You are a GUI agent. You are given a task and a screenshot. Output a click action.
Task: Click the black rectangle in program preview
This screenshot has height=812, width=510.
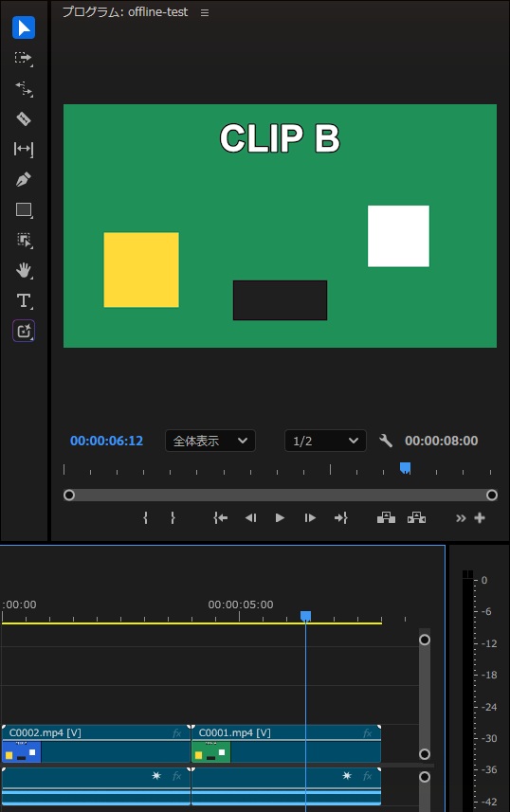click(280, 300)
